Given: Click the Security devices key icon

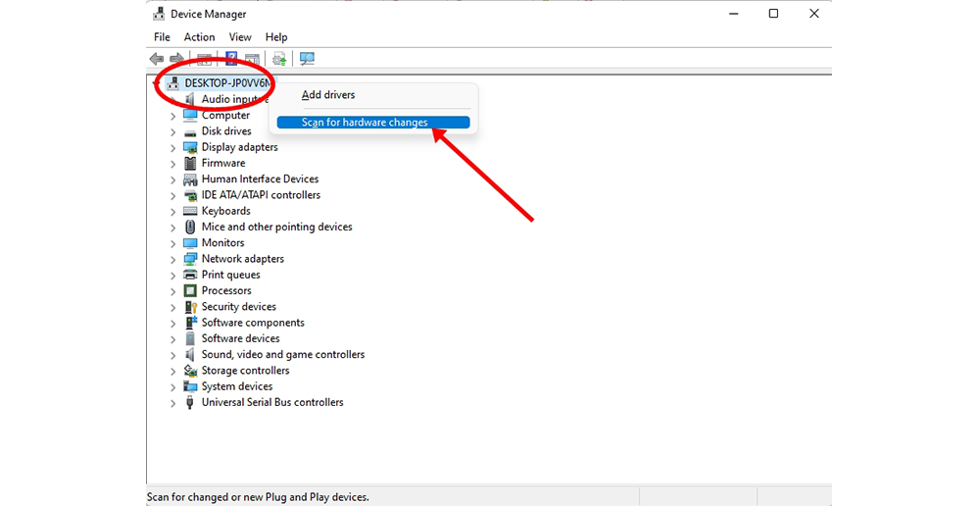Looking at the screenshot, I should tap(191, 307).
